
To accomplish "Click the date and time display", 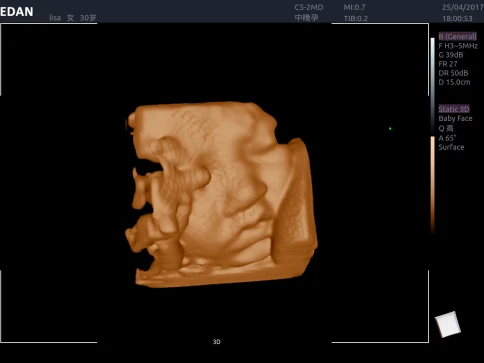I will 463,13.
